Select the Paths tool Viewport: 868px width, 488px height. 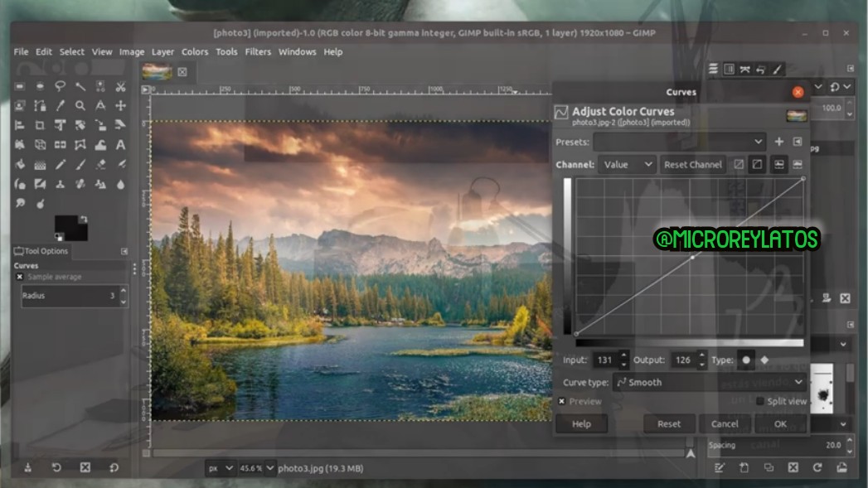[x=40, y=106]
